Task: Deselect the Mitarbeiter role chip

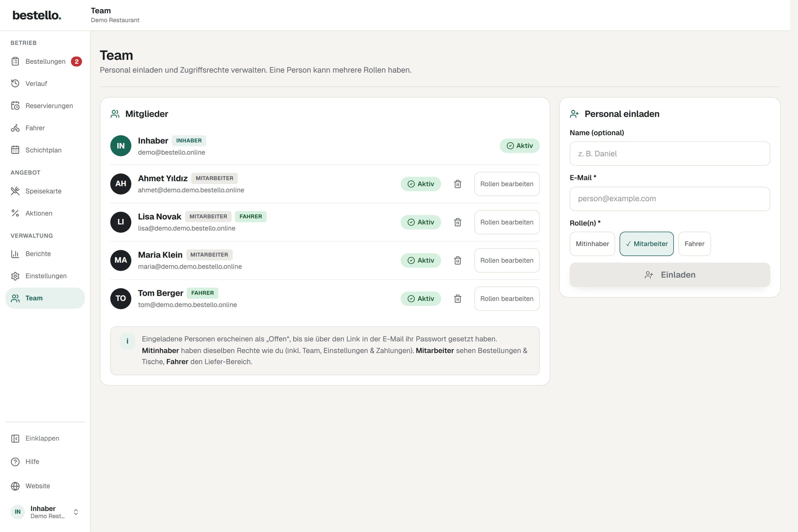Action: tap(646, 244)
